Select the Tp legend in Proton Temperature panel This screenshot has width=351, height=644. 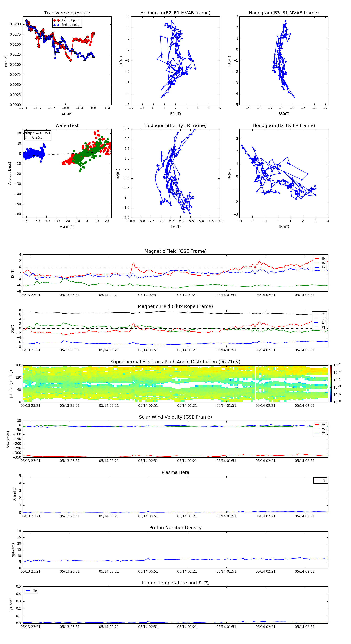pos(31,591)
